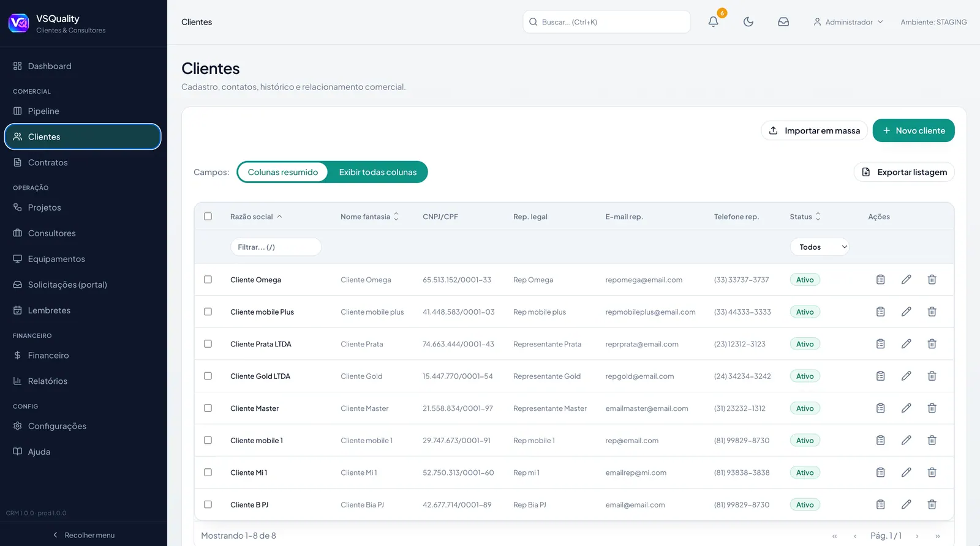Click Exportar listagem button
This screenshot has height=546, width=980.
tap(904, 172)
